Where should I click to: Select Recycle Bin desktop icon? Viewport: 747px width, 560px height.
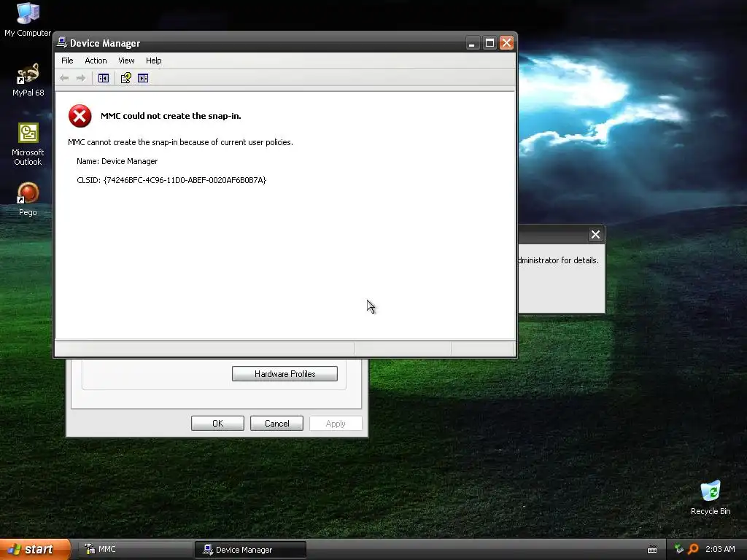tap(711, 498)
